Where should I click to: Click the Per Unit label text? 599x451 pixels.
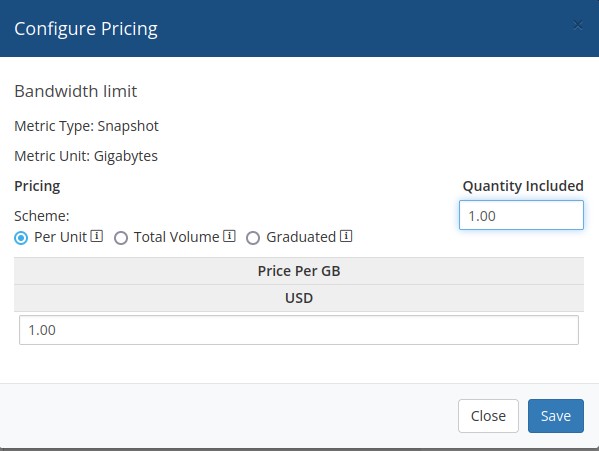point(60,237)
